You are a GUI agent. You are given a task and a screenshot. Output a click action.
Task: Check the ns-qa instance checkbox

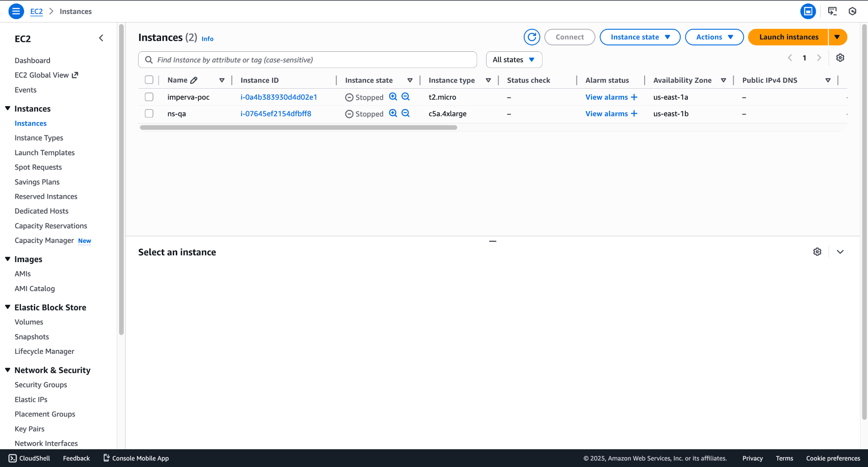point(149,113)
